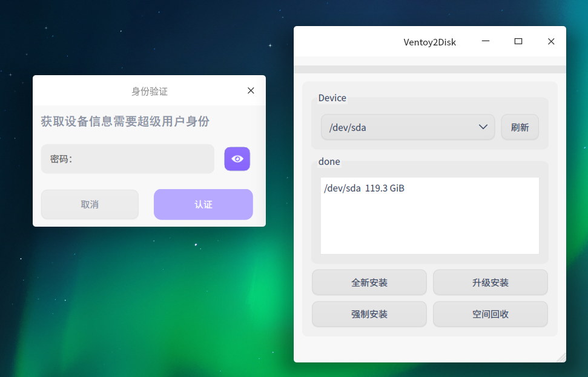The height and width of the screenshot is (377, 588).
Task: Focus the 密码 password input field
Action: pyautogui.click(x=128, y=159)
